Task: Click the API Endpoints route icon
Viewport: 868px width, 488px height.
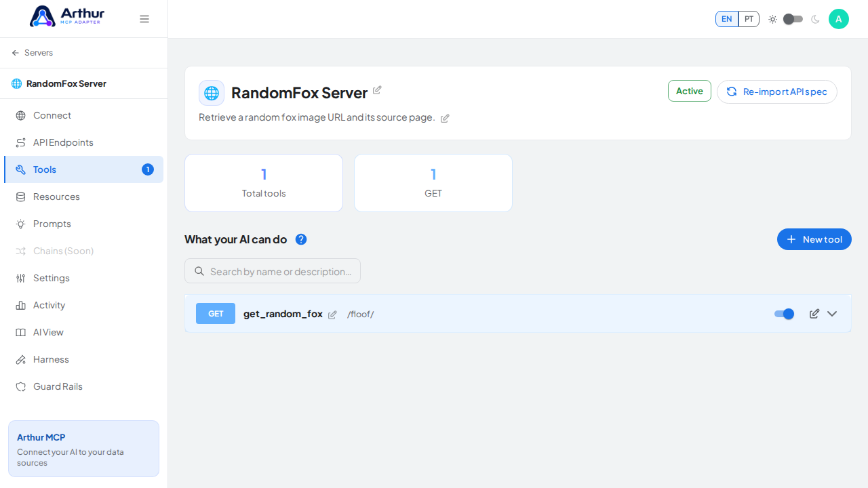Action: point(20,142)
